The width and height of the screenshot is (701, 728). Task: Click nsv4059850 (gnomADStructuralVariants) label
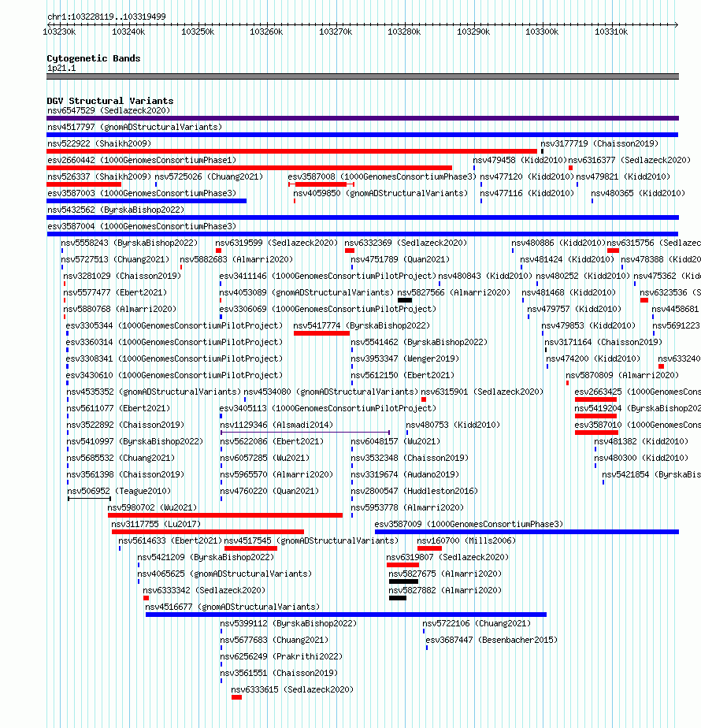(x=380, y=193)
